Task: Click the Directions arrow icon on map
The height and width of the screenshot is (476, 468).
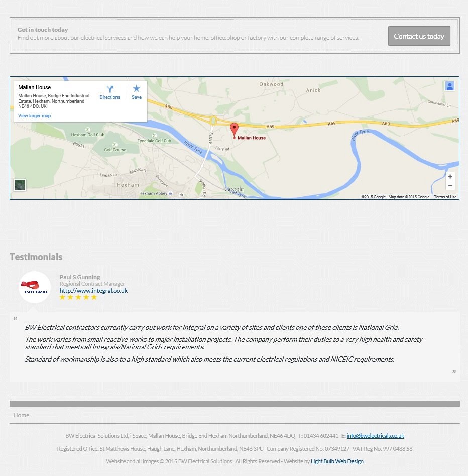Action: coord(110,89)
